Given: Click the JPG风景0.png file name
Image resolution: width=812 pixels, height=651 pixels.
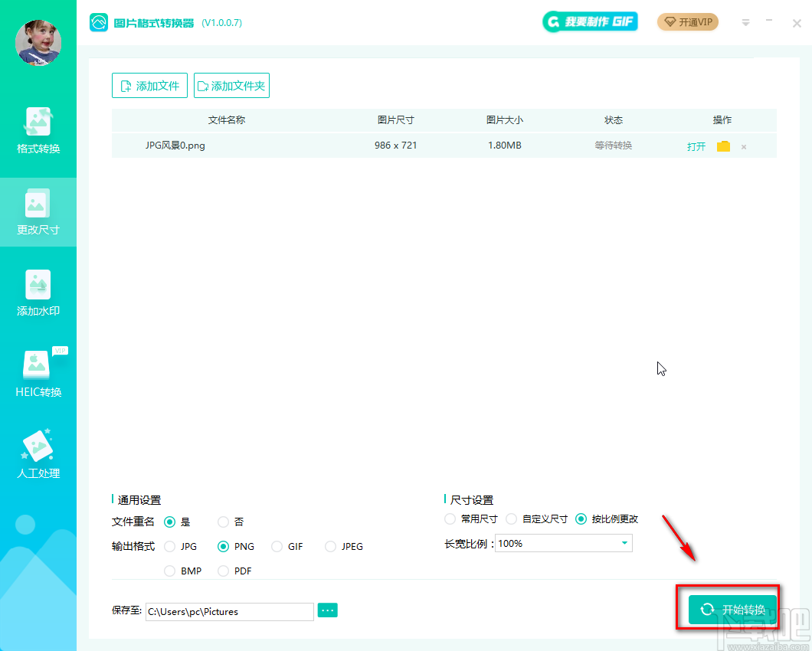Looking at the screenshot, I should [x=175, y=146].
